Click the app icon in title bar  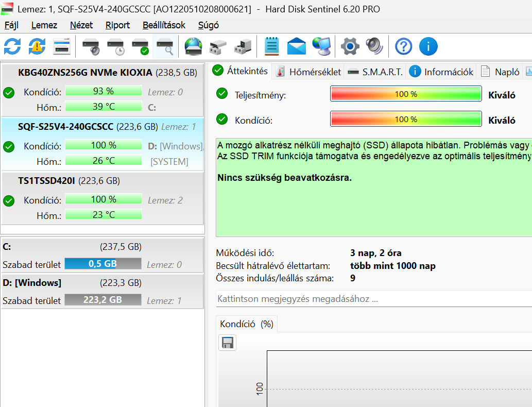coord(7,9)
